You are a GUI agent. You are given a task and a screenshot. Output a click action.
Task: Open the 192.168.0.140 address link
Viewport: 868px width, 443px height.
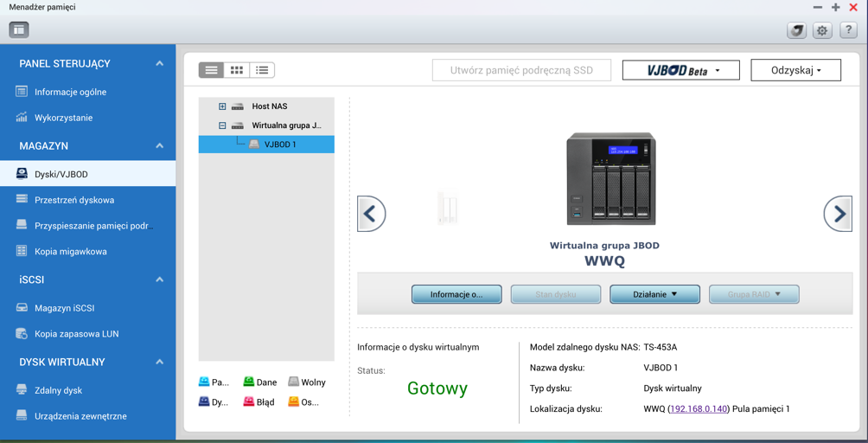coord(699,409)
